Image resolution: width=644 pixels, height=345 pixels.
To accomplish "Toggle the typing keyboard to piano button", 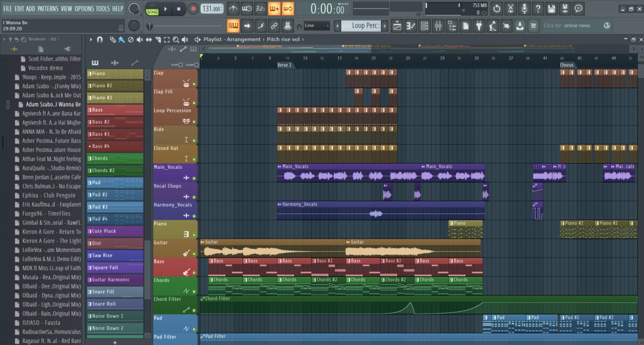I will coord(233,25).
